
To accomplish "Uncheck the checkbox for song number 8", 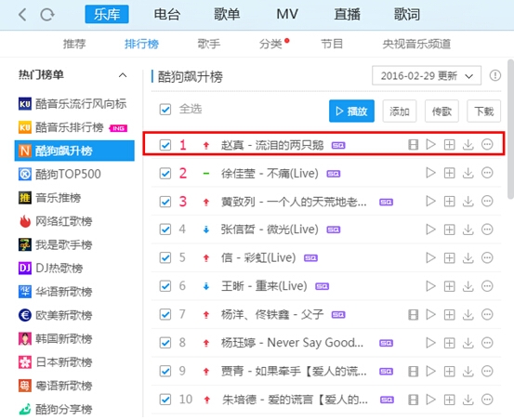I will pos(165,343).
